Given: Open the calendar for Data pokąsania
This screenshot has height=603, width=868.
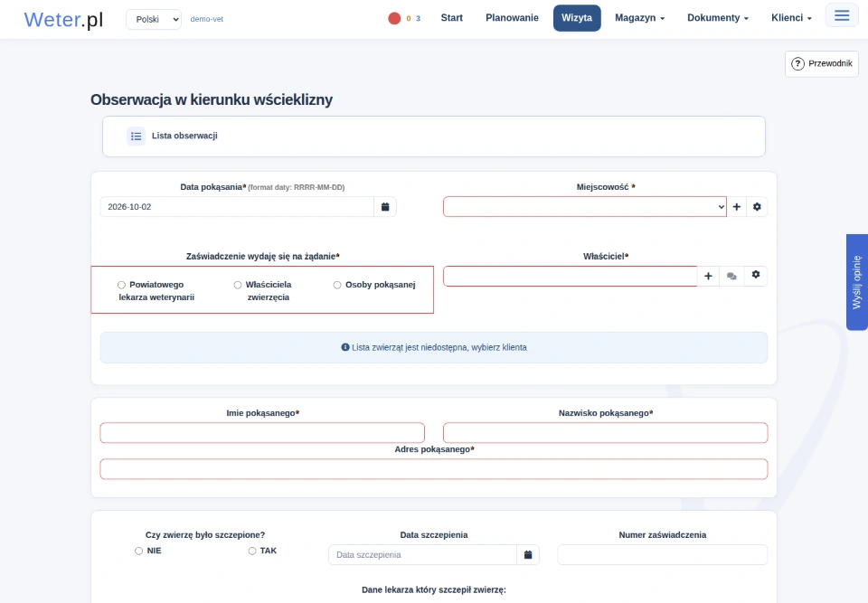Looking at the screenshot, I should (x=385, y=207).
